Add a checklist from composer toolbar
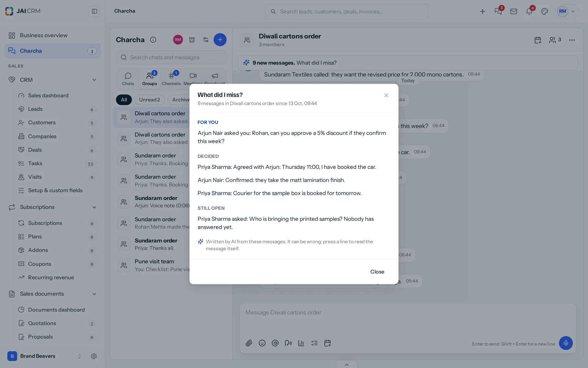 tap(315, 343)
